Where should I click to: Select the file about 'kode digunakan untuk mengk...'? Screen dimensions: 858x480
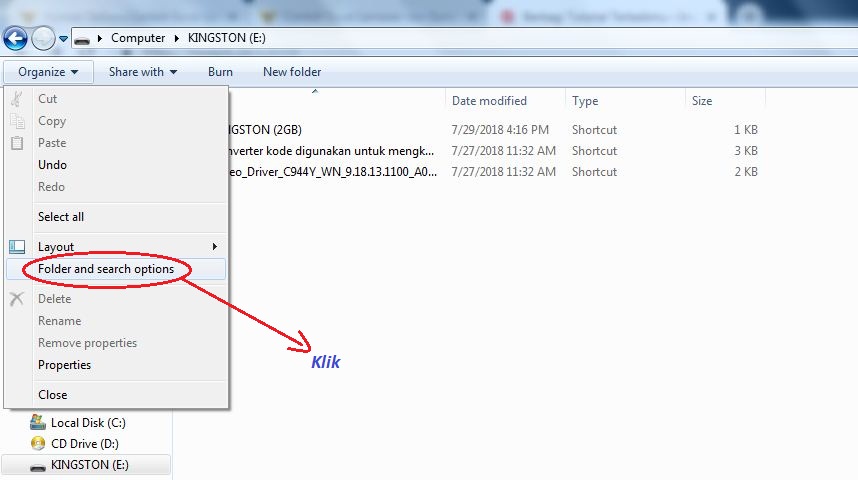(x=331, y=151)
